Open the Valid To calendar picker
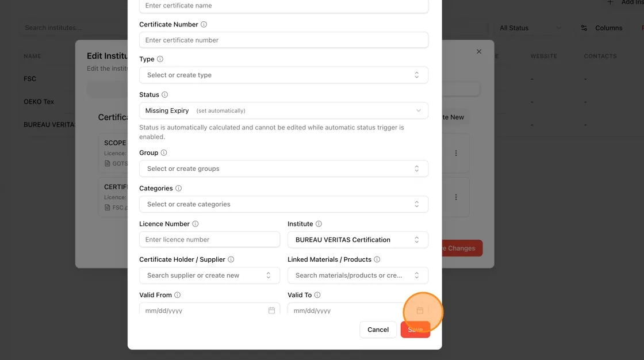The width and height of the screenshot is (644, 360). coord(420,311)
